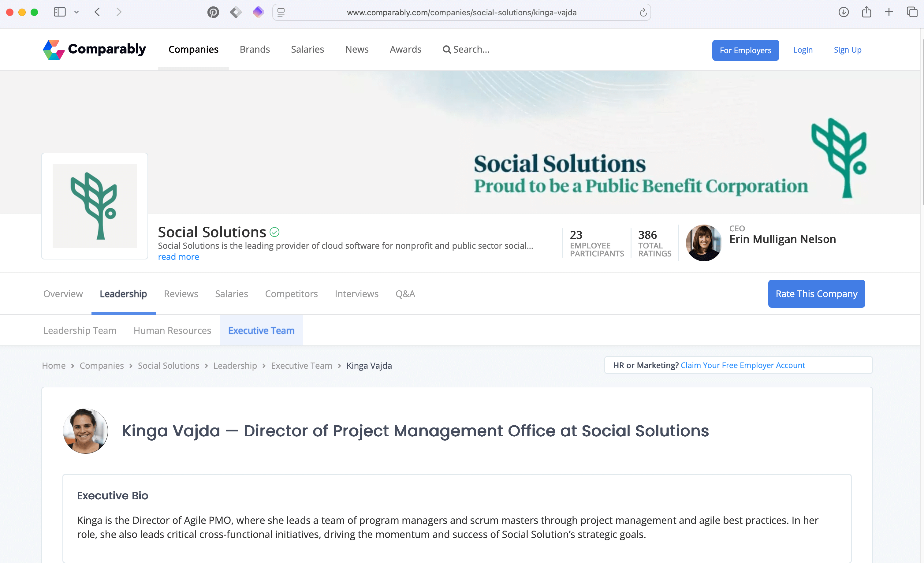
Task: Click Social Solutions in the breadcrumb
Action: [168, 366]
